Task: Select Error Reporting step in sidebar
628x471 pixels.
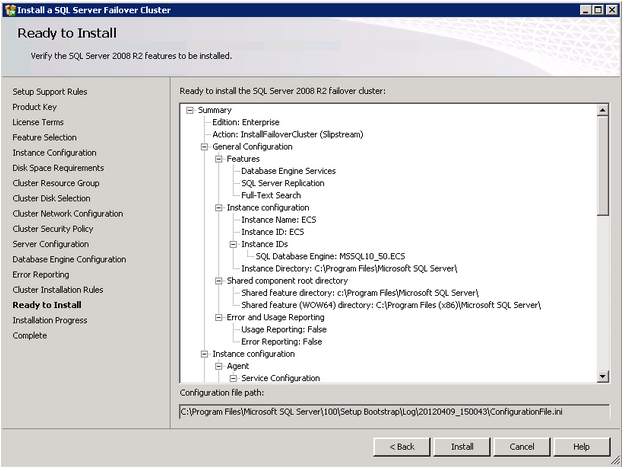Action: coord(41,274)
